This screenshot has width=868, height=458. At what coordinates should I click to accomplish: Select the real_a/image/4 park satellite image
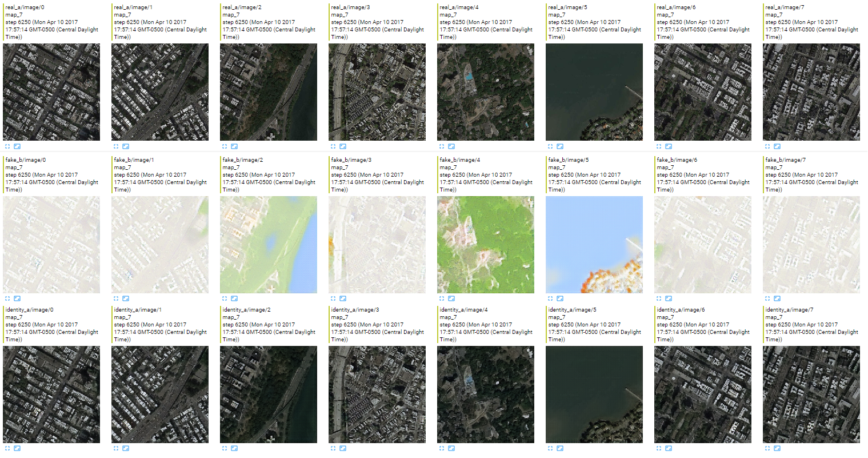point(486,92)
